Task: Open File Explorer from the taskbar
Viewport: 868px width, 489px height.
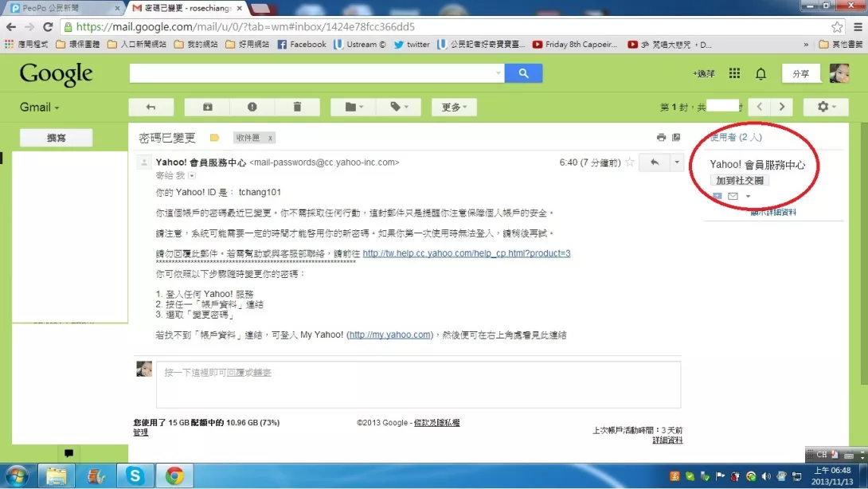Action: click(56, 475)
